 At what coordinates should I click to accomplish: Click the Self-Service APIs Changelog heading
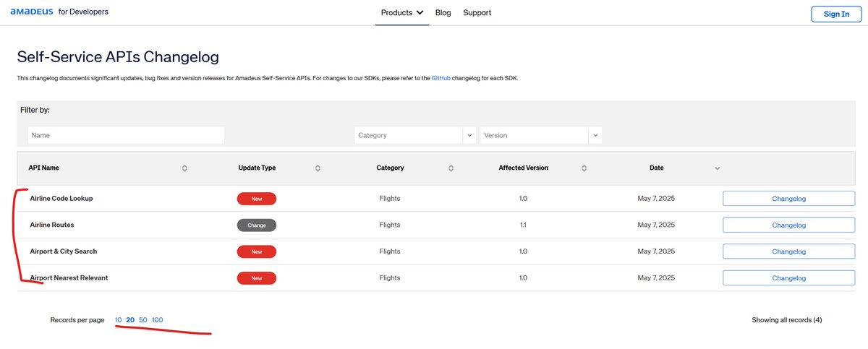coord(118,56)
